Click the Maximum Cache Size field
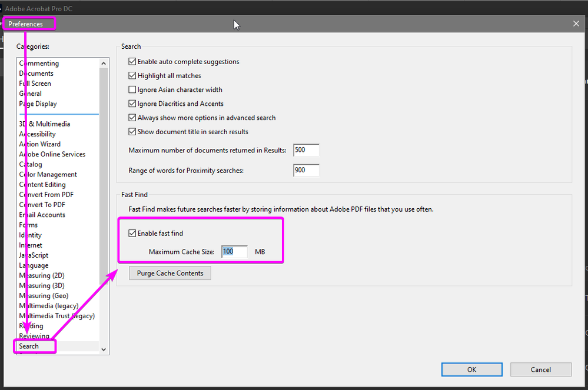The image size is (588, 390). coord(234,251)
